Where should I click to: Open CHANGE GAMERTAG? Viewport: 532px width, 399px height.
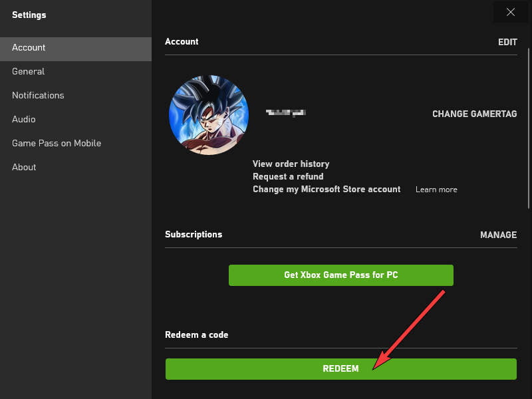point(474,114)
